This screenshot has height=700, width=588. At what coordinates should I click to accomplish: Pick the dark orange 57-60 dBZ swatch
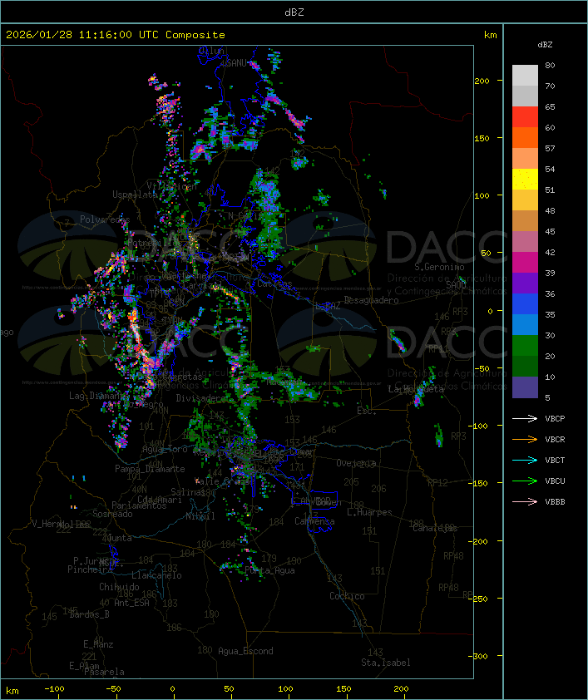(525, 137)
